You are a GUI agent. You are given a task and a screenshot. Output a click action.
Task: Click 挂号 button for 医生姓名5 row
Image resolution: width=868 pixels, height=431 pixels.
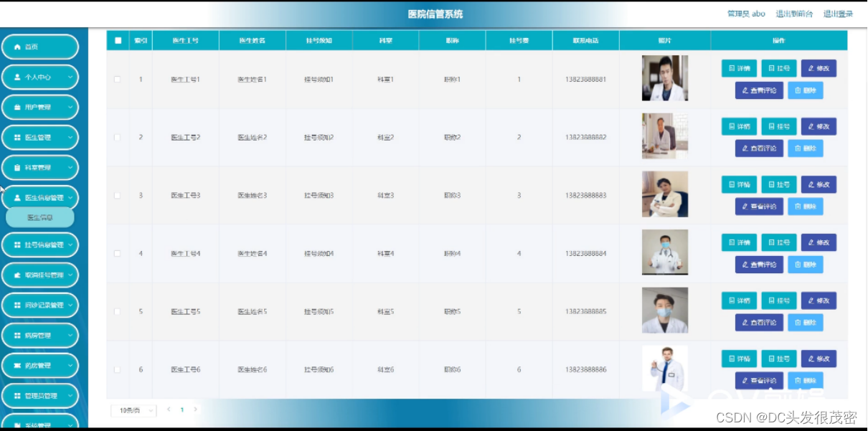click(778, 300)
